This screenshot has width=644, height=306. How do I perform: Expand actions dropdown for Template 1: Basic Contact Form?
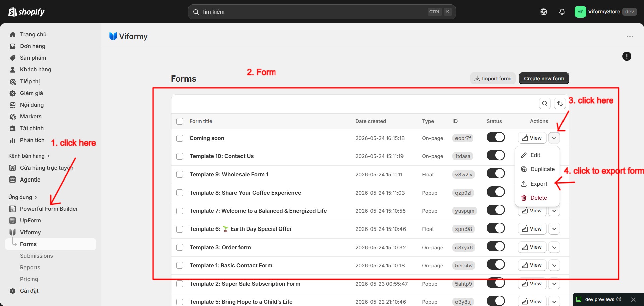(554, 265)
